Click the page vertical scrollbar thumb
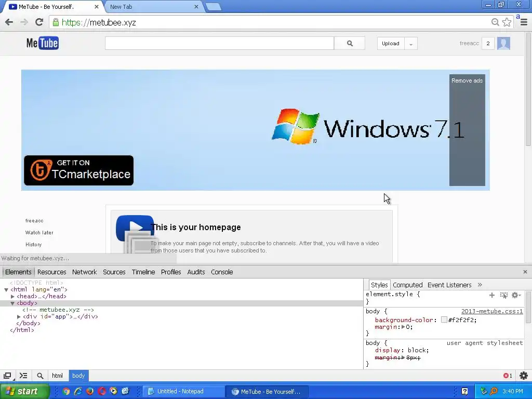The height and width of the screenshot is (399, 532). click(x=528, y=89)
